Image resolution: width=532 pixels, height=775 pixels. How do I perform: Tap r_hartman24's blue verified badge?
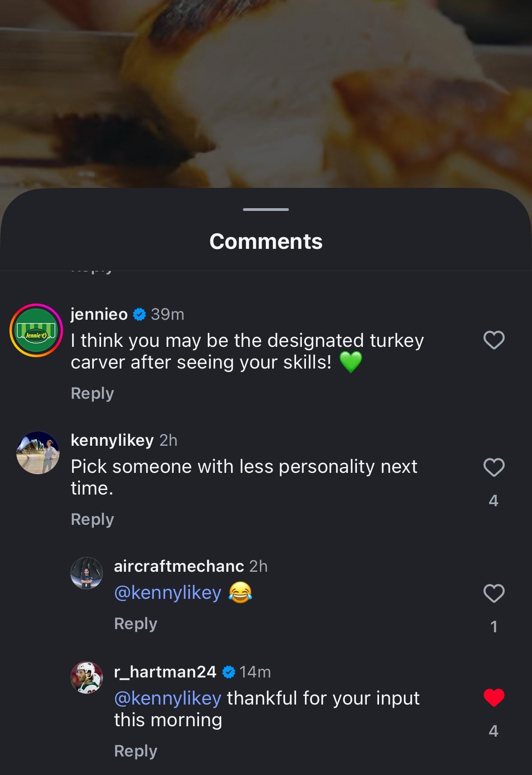tap(229, 672)
